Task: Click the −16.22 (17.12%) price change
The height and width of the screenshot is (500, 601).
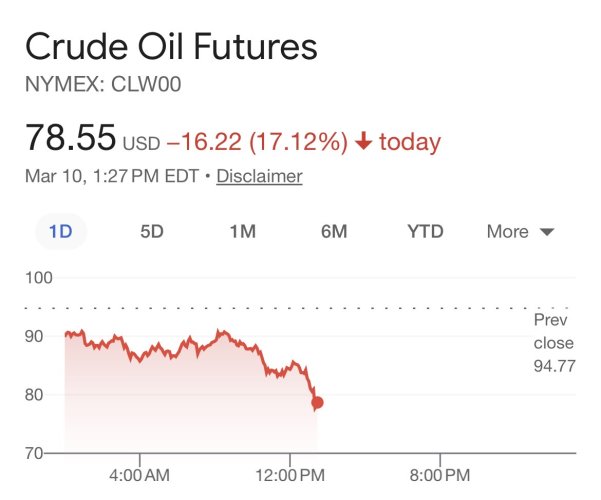Action: 256,142
